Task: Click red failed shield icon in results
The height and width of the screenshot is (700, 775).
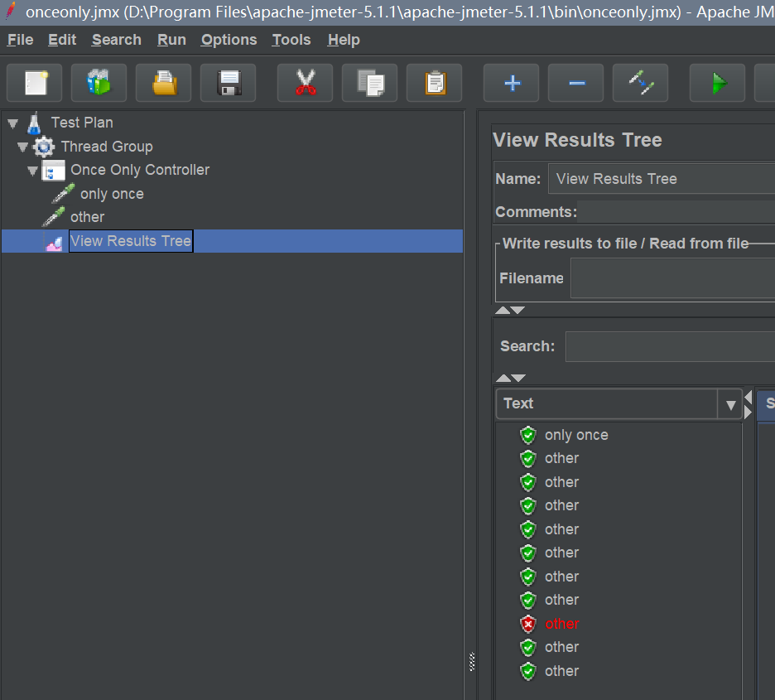Action: (528, 624)
